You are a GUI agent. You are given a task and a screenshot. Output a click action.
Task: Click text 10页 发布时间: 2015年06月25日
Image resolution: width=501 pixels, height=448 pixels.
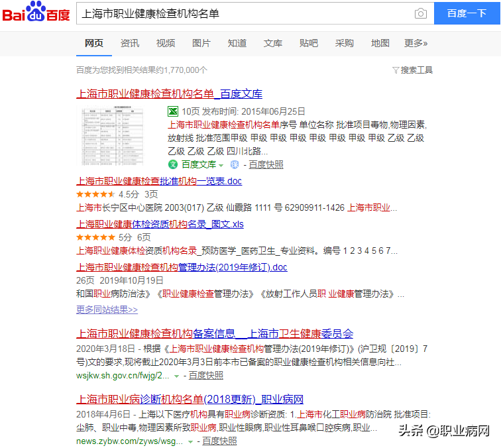click(243, 111)
